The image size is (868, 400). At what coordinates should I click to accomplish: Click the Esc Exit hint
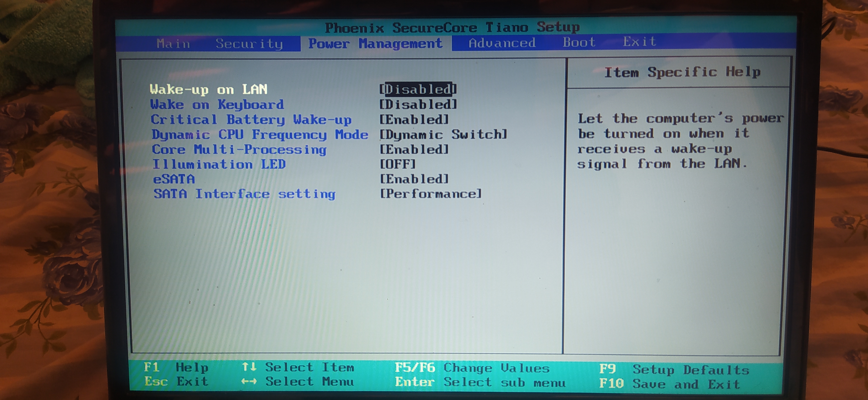(x=176, y=382)
